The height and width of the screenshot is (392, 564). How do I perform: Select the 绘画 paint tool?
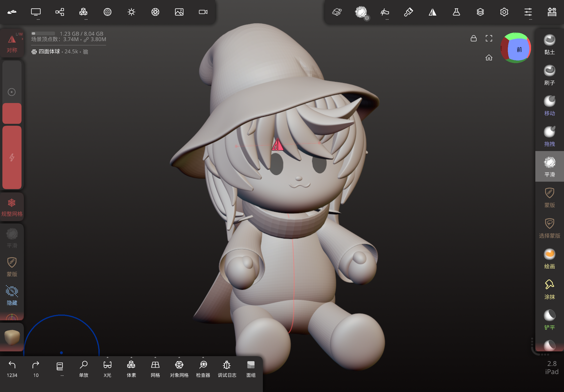[x=549, y=259]
